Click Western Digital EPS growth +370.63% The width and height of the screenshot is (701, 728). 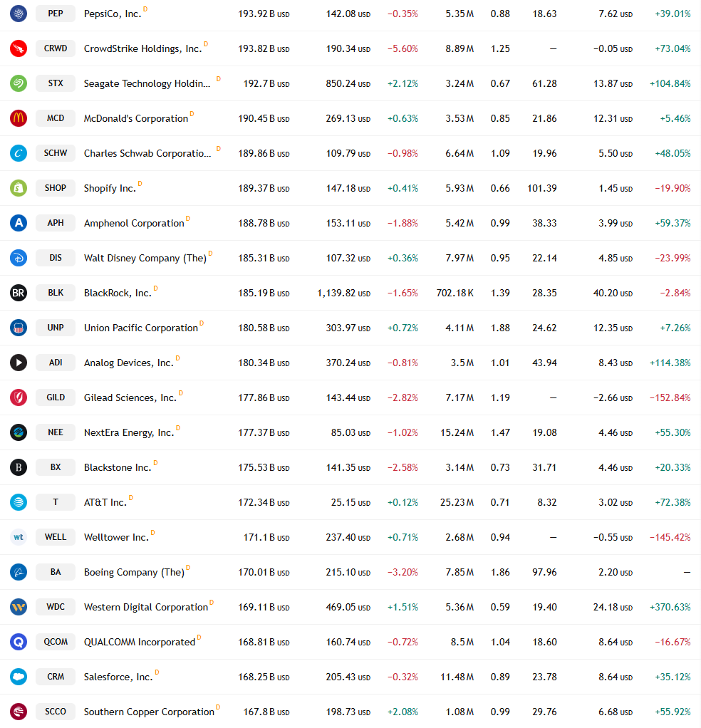tap(670, 608)
